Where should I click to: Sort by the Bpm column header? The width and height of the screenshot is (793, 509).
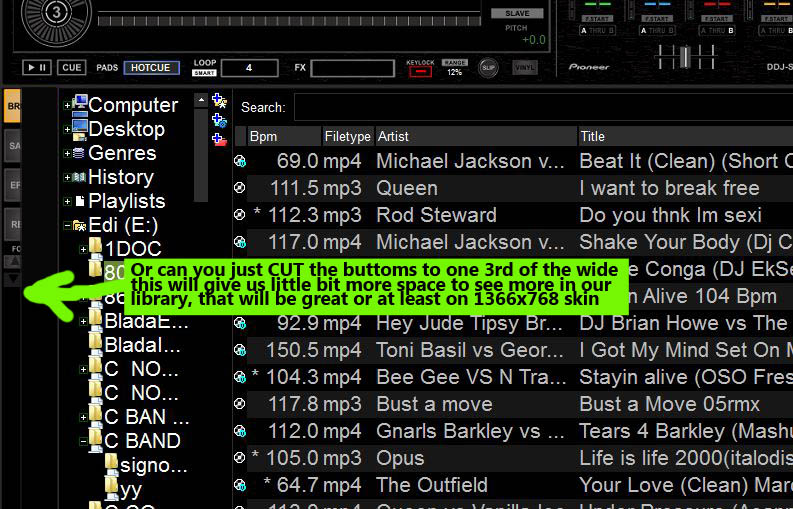click(x=284, y=137)
